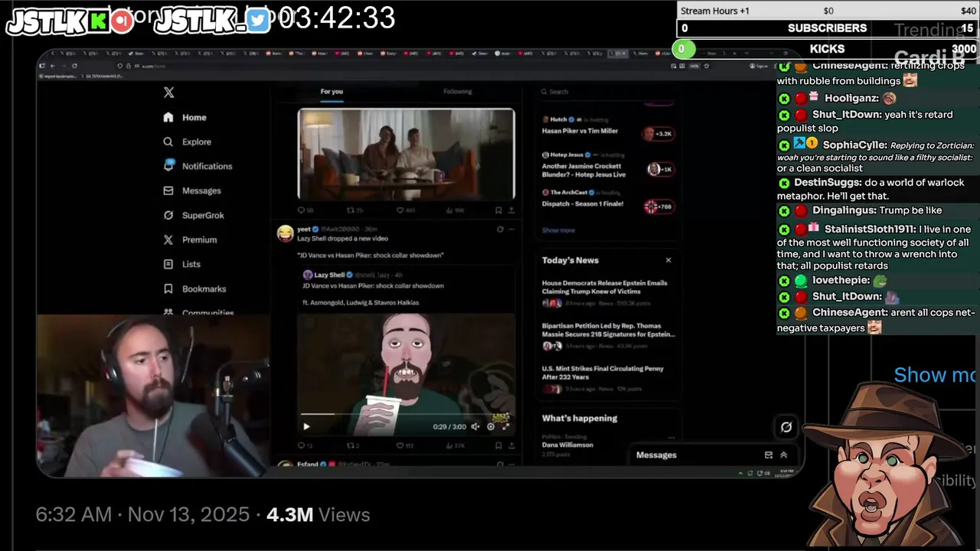
Task: Reply to the couch video post
Action: tap(305, 210)
